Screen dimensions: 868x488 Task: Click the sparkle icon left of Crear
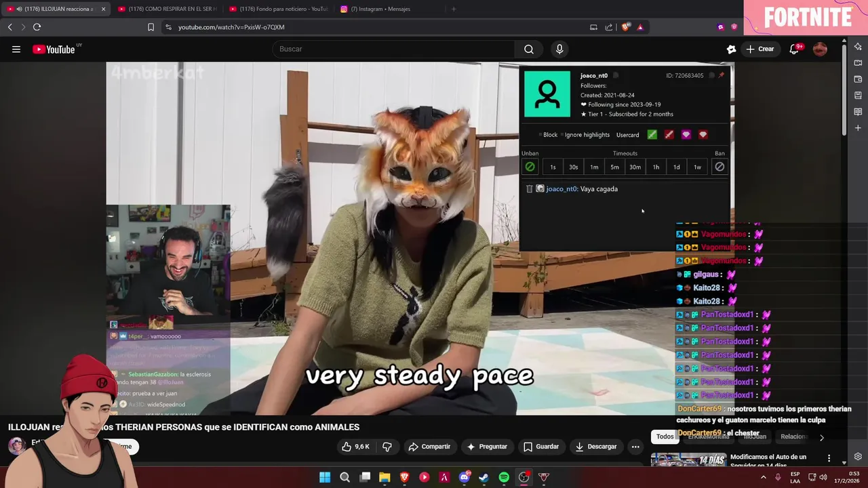tap(731, 49)
